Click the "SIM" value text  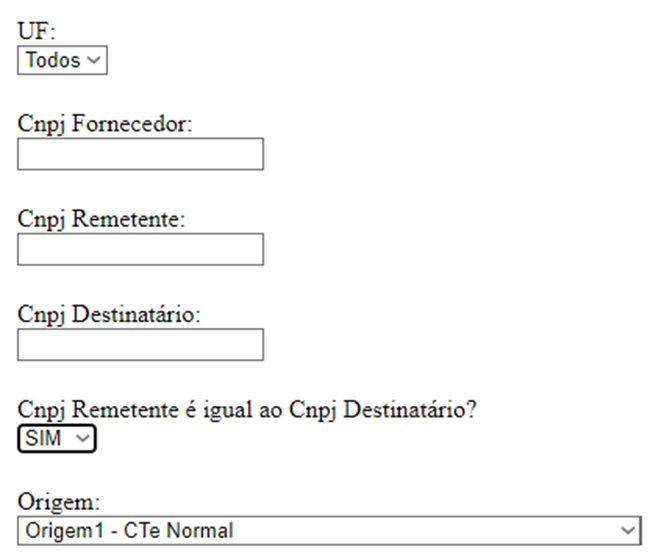pyautogui.click(x=42, y=438)
